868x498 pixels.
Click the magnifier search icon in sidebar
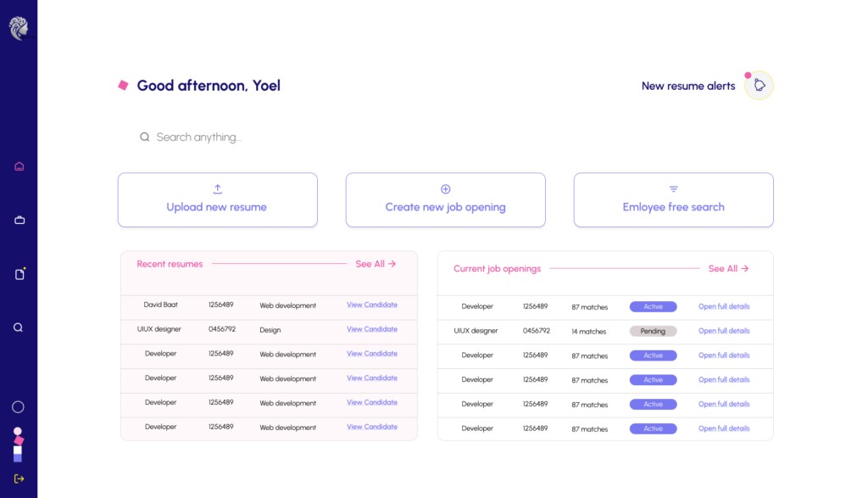tap(19, 327)
